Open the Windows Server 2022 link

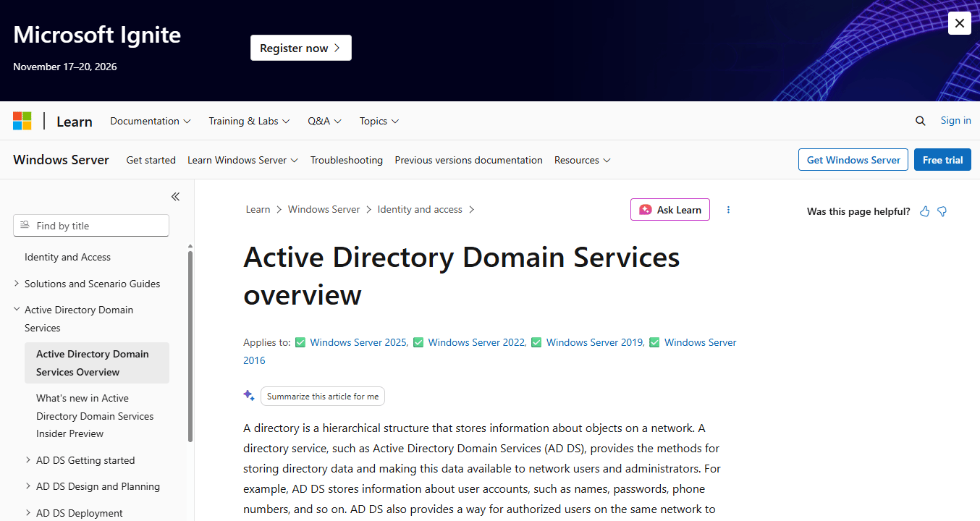point(476,342)
